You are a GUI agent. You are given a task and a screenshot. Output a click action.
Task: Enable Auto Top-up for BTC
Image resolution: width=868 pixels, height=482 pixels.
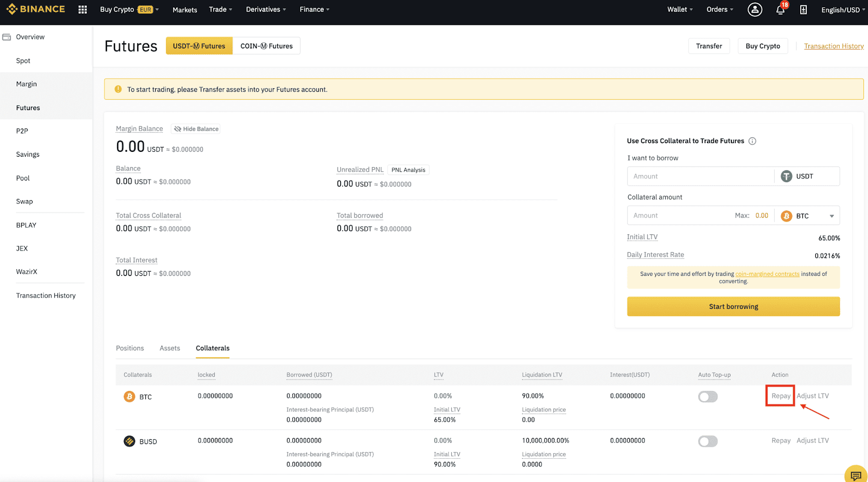pos(708,396)
